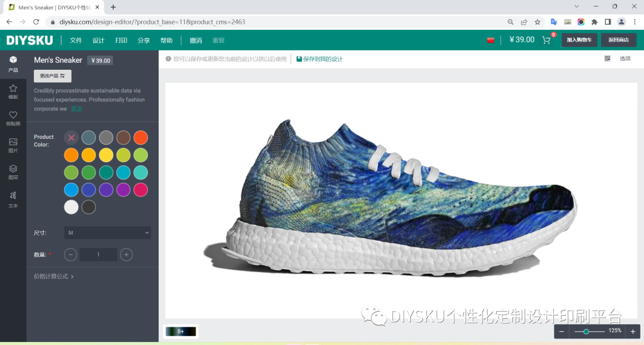
Task: Click the DIYSKU logo
Action: [30, 40]
